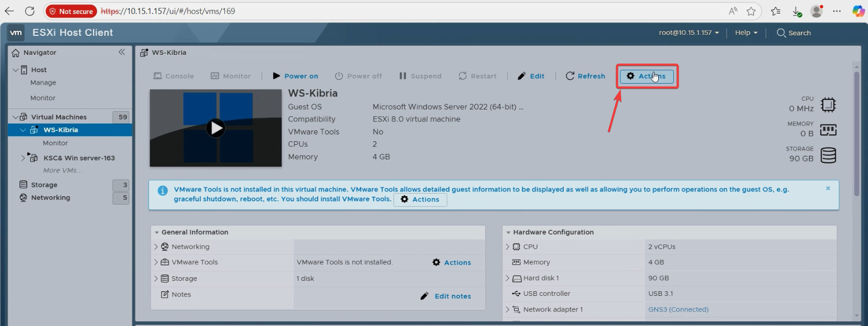This screenshot has height=326, width=868.
Task: Select Storage in the Navigator
Action: (x=44, y=184)
